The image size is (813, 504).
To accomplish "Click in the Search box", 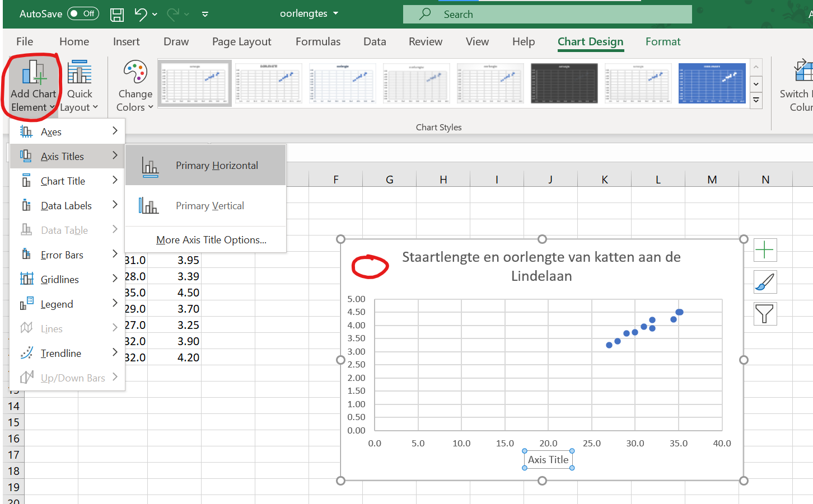I will (548, 15).
